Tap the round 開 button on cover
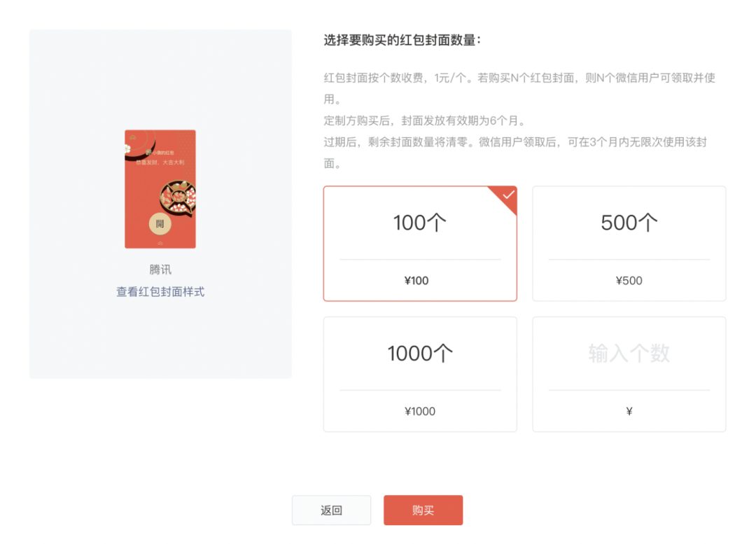This screenshot has width=756, height=544. 160,224
